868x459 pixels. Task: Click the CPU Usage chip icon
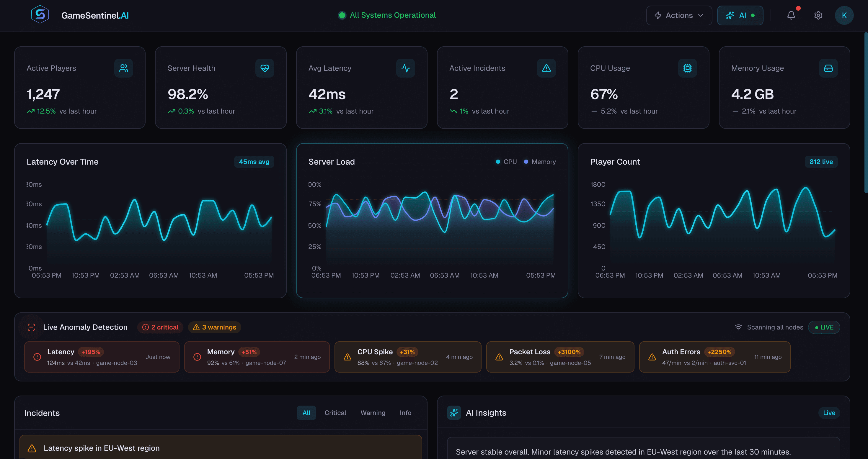(x=687, y=68)
